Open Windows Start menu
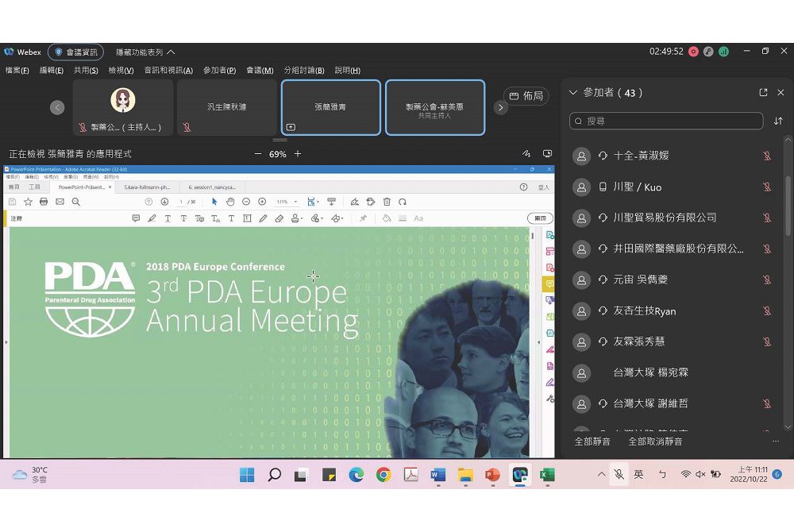The width and height of the screenshot is (794, 532). pos(247,475)
